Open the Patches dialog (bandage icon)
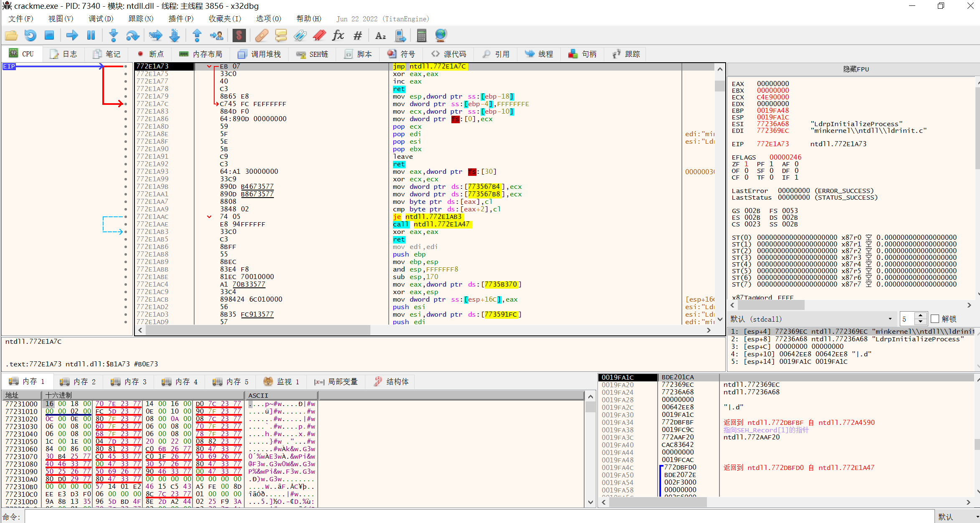Viewport: 980px width, 523px height. click(261, 36)
